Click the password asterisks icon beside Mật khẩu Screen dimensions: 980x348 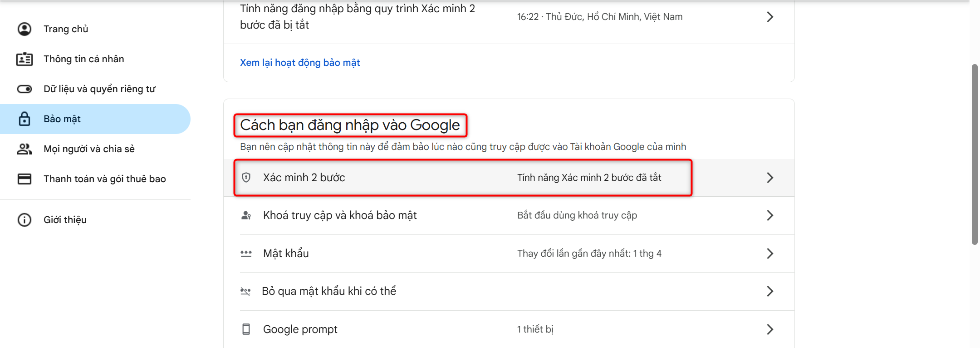click(246, 254)
